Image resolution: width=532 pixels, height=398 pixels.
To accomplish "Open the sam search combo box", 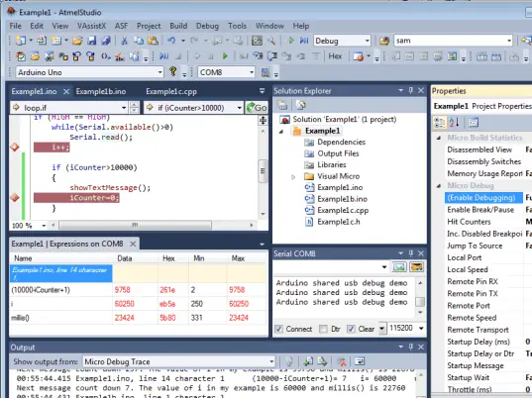I will tap(509, 41).
